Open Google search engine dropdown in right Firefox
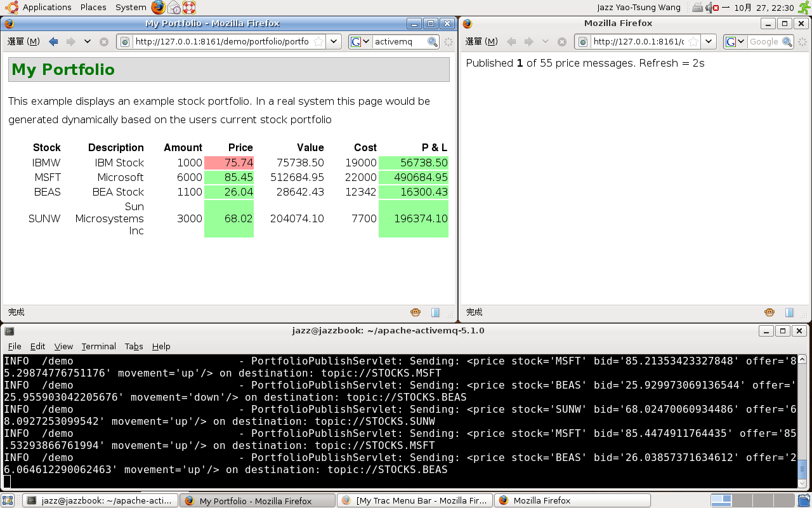This screenshot has width=812, height=508. 735,42
